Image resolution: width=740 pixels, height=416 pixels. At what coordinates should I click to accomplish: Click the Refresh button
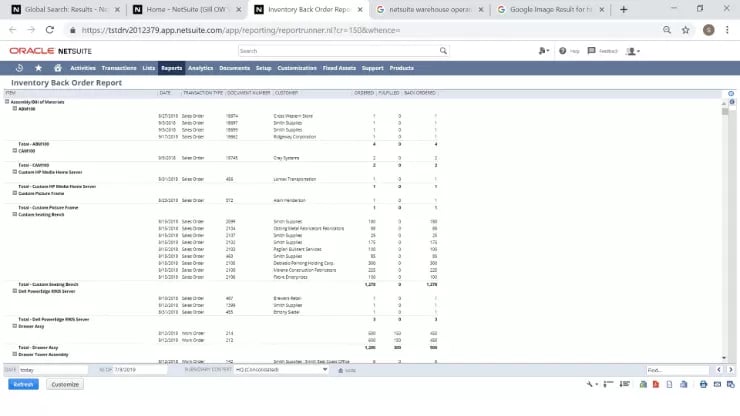click(23, 384)
